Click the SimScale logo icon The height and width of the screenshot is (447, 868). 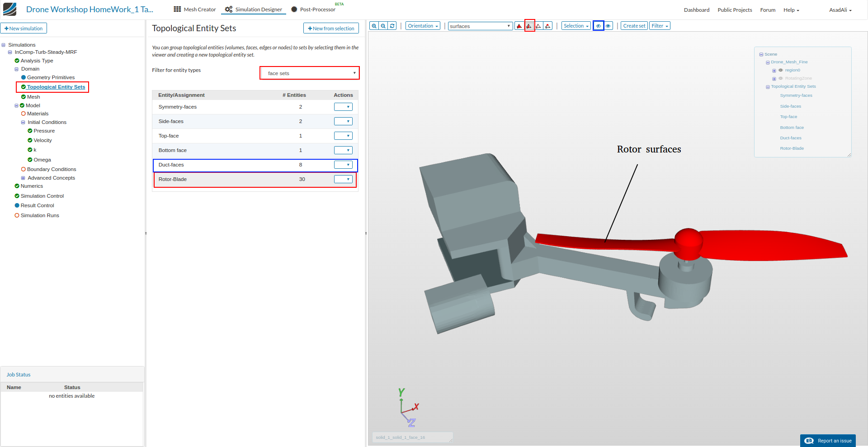click(x=9, y=9)
